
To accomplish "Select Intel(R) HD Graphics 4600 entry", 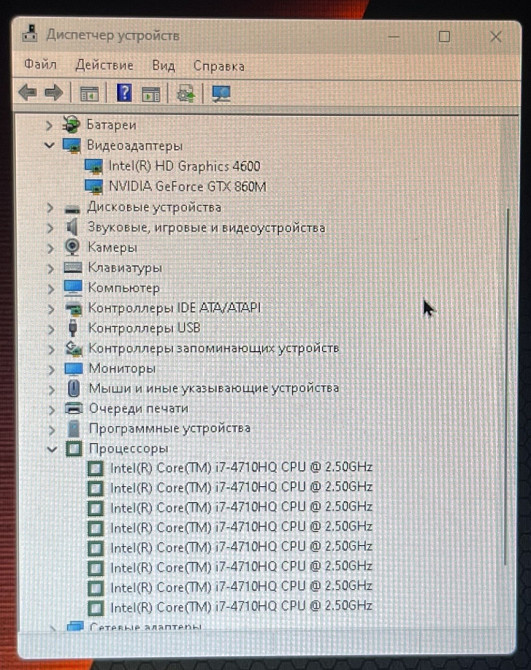I will [x=184, y=166].
